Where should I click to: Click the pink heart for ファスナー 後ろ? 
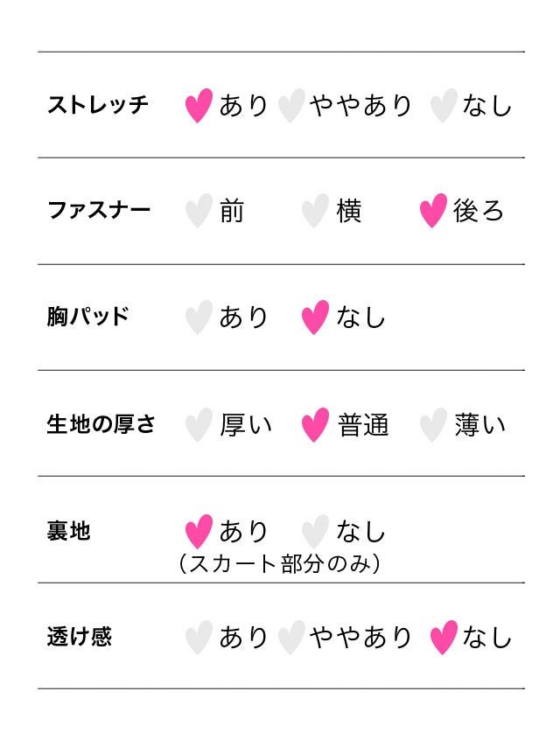pos(432,212)
